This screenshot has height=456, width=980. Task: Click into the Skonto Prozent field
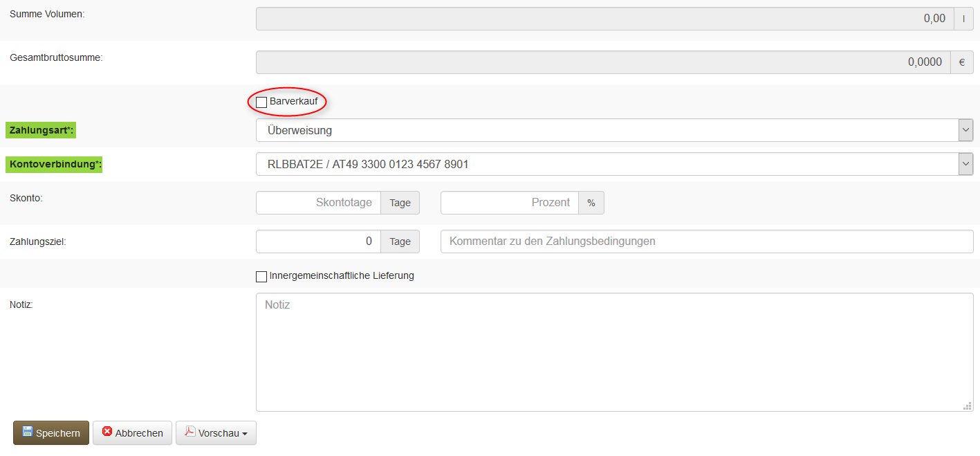509,203
